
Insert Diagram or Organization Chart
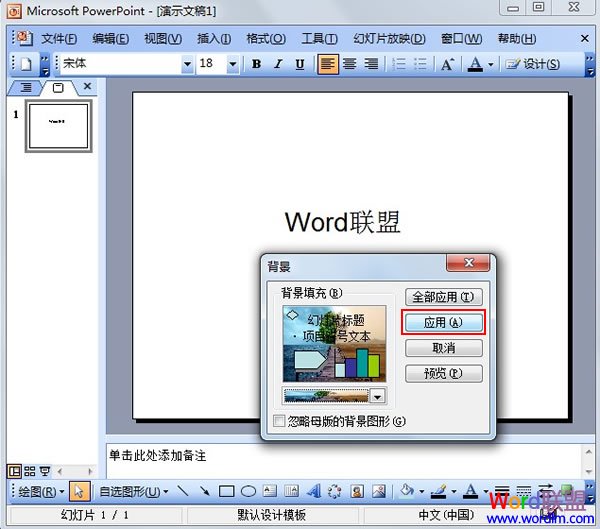335,491
